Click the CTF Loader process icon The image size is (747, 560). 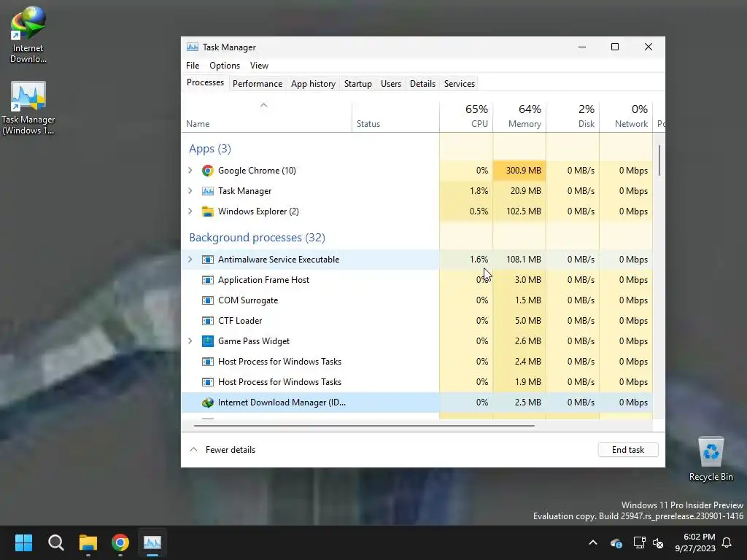tap(207, 321)
